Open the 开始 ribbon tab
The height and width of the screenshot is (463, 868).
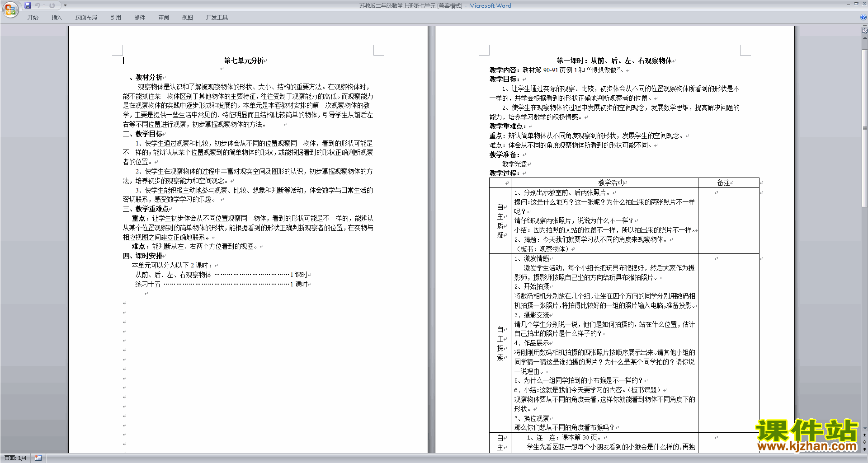pos(33,18)
